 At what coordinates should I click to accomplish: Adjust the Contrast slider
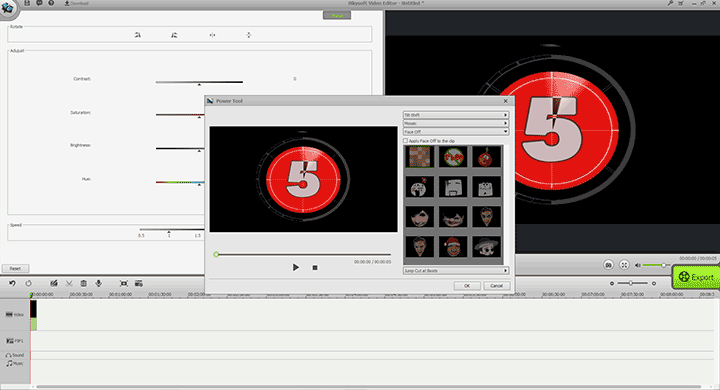click(x=199, y=82)
